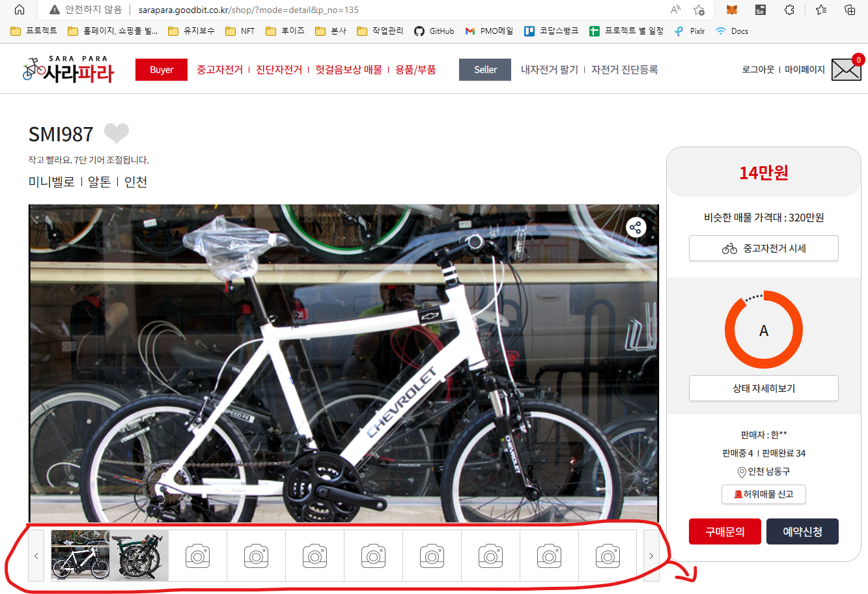Click the share icon on bike photo
The width and height of the screenshot is (868, 594).
coord(636,227)
